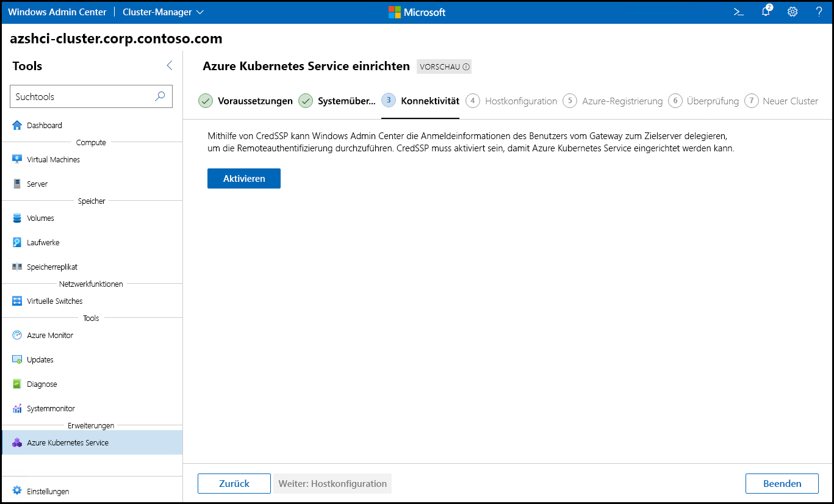Open Azure Kubernetes Service label in sidebar
The height and width of the screenshot is (504, 834).
[x=68, y=442]
